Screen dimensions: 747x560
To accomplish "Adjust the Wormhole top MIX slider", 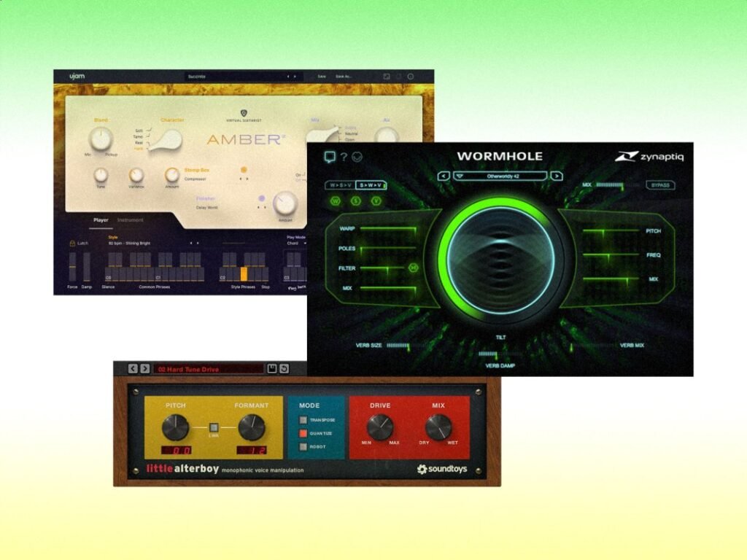I will pos(617,185).
